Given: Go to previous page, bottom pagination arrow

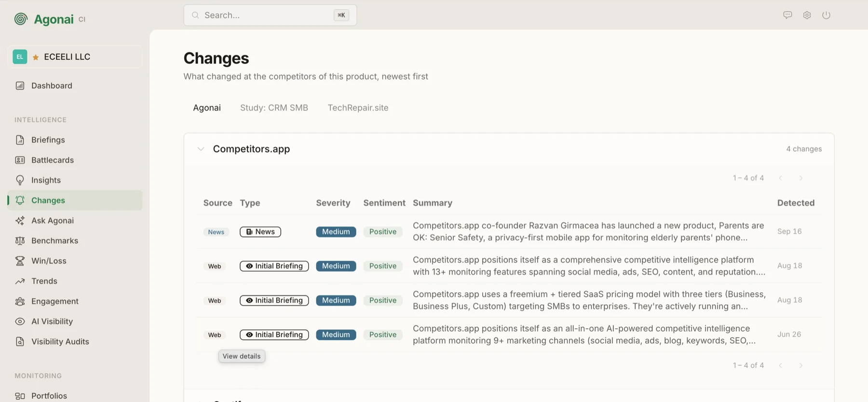Looking at the screenshot, I should click(780, 365).
